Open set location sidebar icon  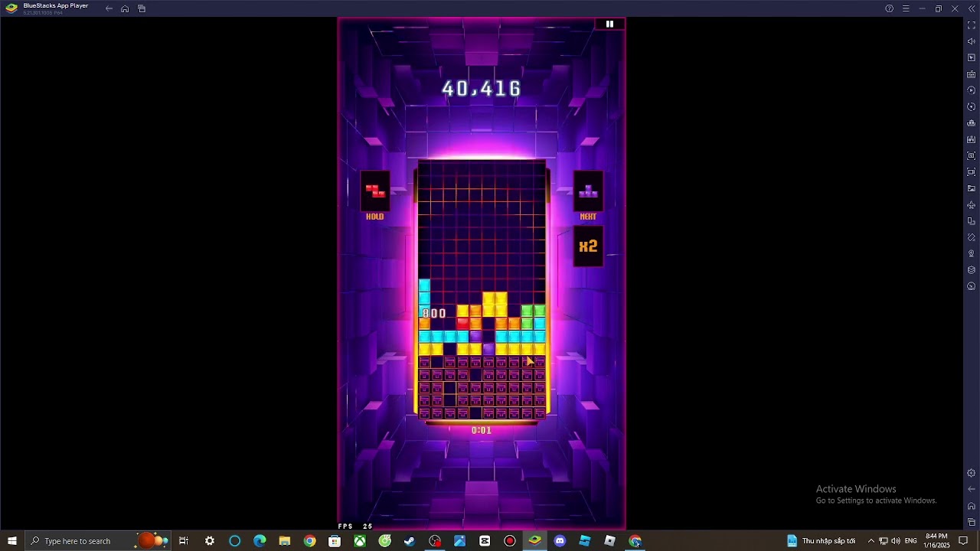pyautogui.click(x=972, y=253)
